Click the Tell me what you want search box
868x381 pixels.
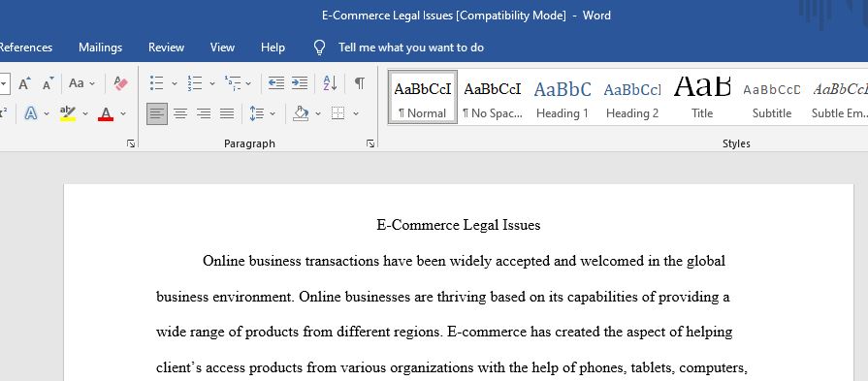[411, 48]
